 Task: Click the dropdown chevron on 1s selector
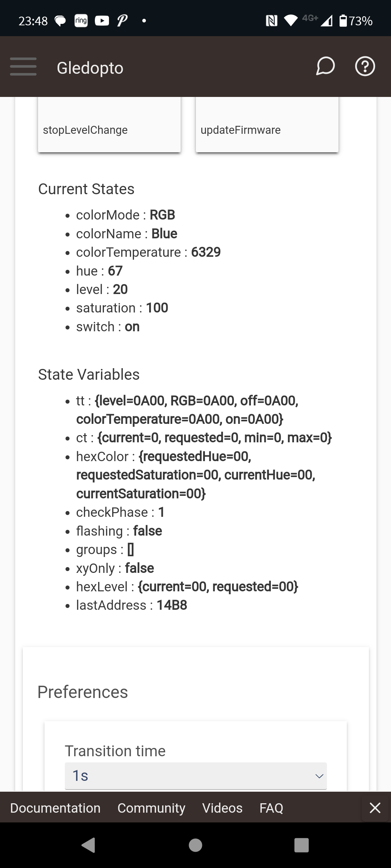click(319, 776)
